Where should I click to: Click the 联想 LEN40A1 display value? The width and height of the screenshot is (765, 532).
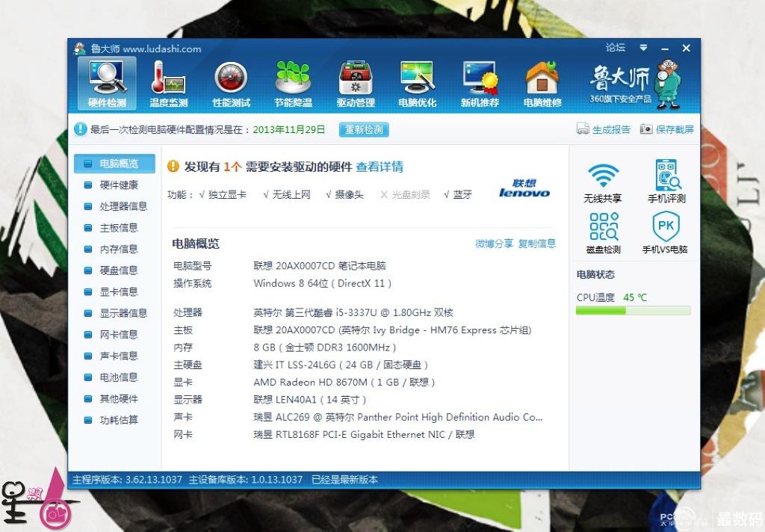(309, 400)
